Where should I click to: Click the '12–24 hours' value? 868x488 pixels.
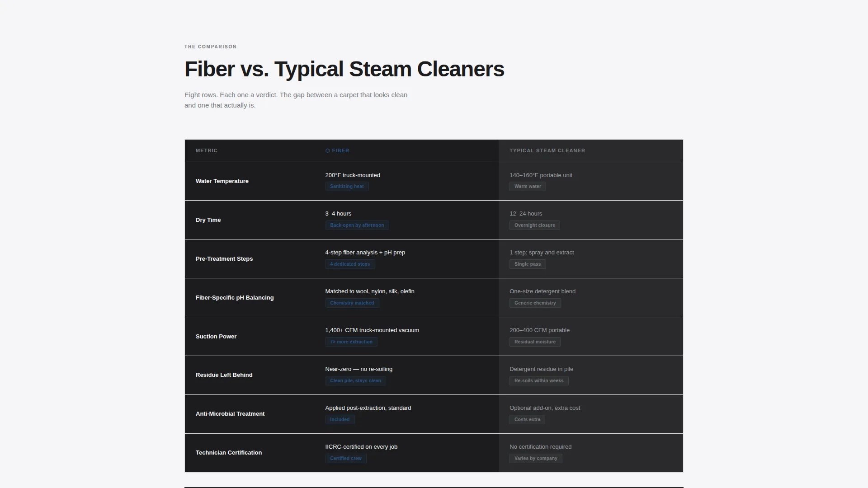[x=526, y=214]
